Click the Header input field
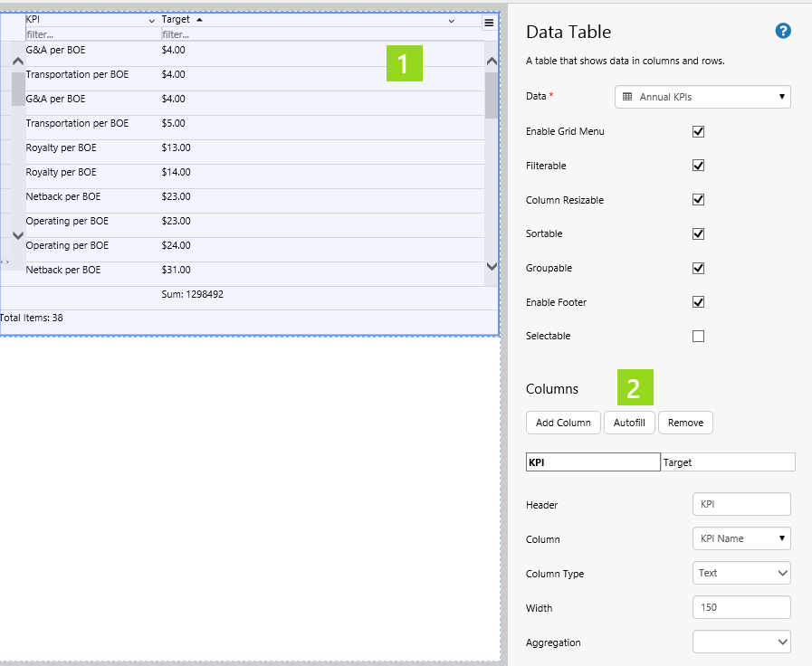 [x=741, y=504]
